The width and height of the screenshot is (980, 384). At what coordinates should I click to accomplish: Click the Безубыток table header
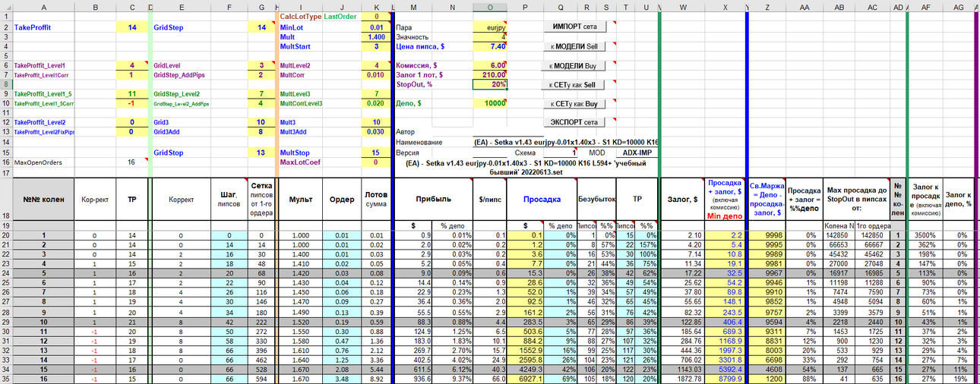[x=597, y=199]
